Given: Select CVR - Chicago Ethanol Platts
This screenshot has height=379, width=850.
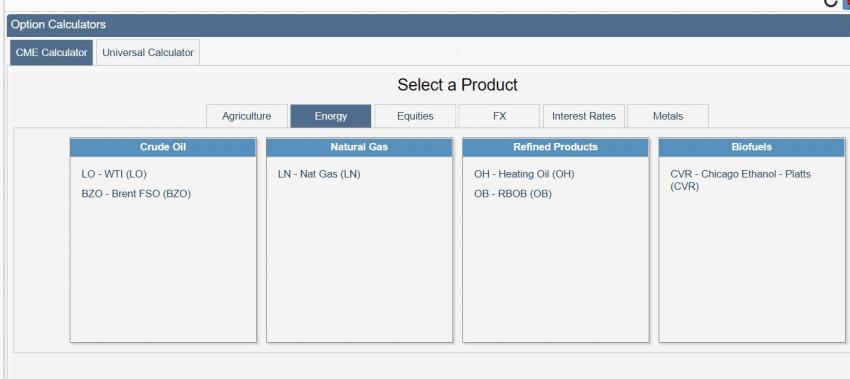Looking at the screenshot, I should (740, 180).
